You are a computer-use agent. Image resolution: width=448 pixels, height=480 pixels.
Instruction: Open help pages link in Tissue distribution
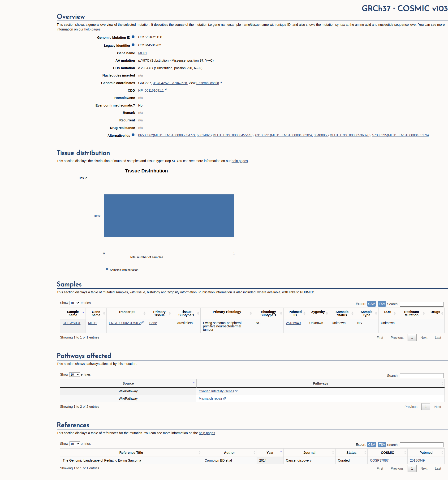240,161
